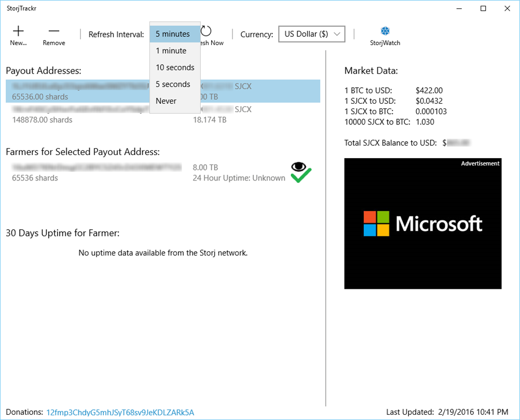Select payout address with 148878.00 shards
The height and width of the screenshot is (420, 520).
(163, 114)
